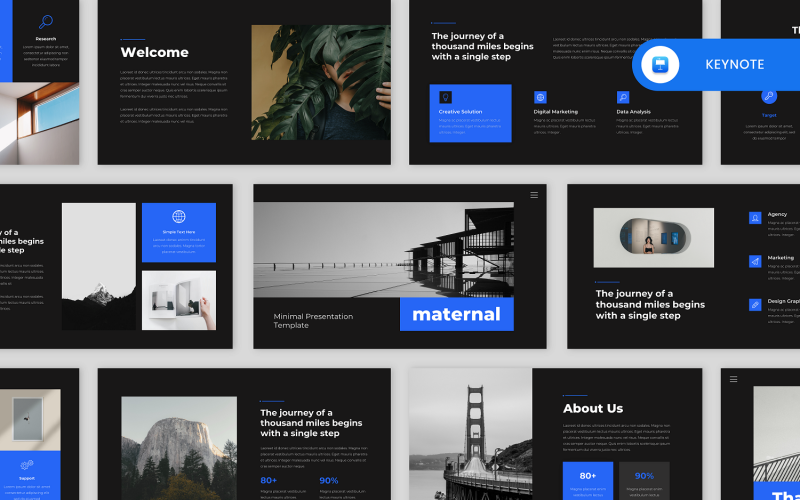
Task: Click the Marketing paper plane icon
Action: click(755, 261)
